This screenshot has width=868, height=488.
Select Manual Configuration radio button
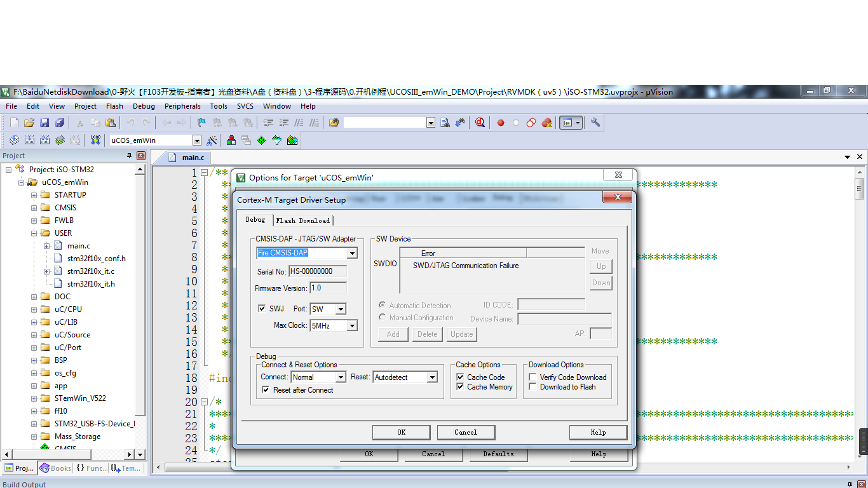[x=382, y=317]
